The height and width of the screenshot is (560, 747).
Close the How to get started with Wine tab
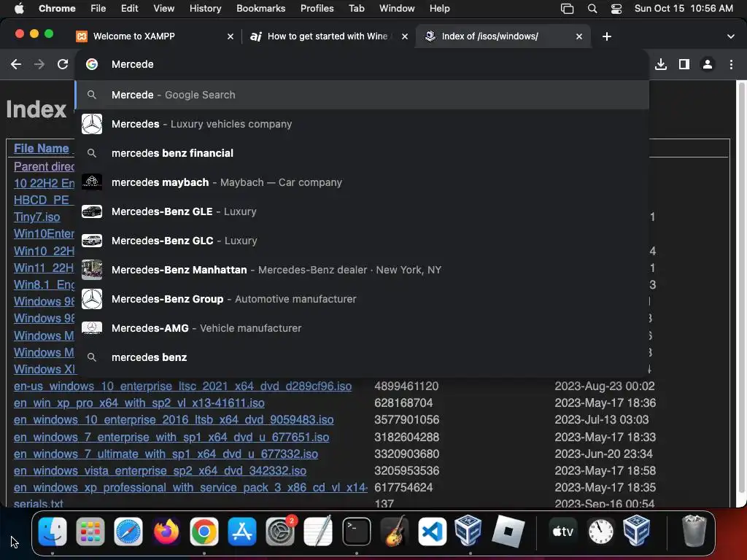(x=404, y=36)
